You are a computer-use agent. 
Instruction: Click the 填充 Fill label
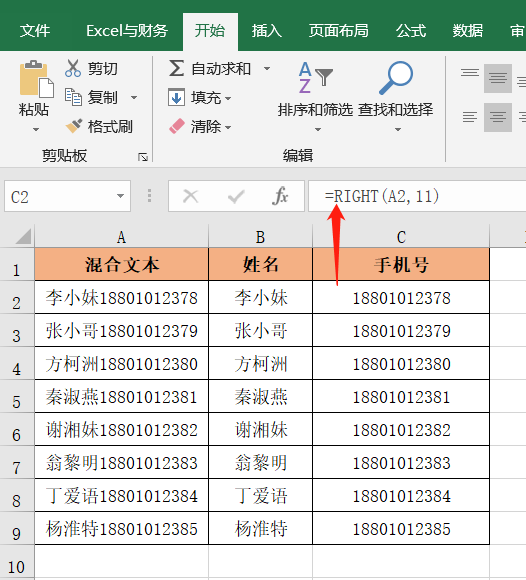[x=206, y=98]
